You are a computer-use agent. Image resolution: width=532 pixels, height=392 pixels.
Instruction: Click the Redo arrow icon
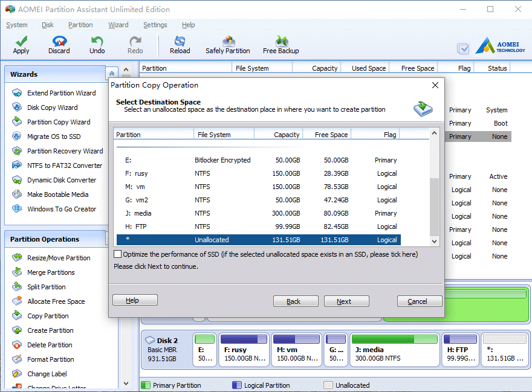pos(135,41)
